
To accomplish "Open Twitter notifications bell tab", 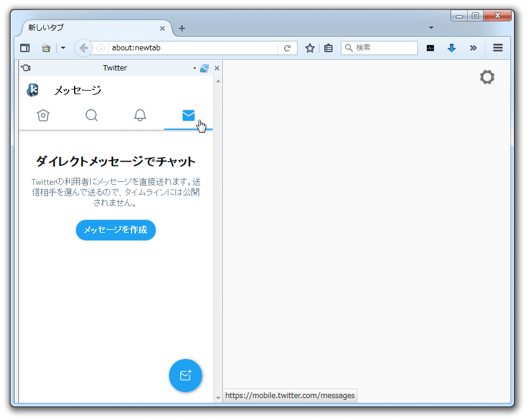I will pyautogui.click(x=140, y=116).
